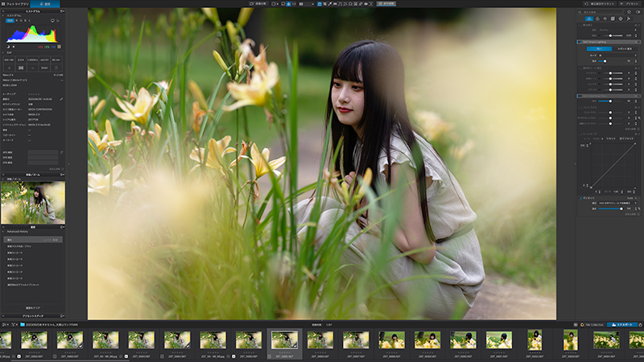Click the 全てリセット button above tone curve
644x362 pixels.
(x=627, y=138)
